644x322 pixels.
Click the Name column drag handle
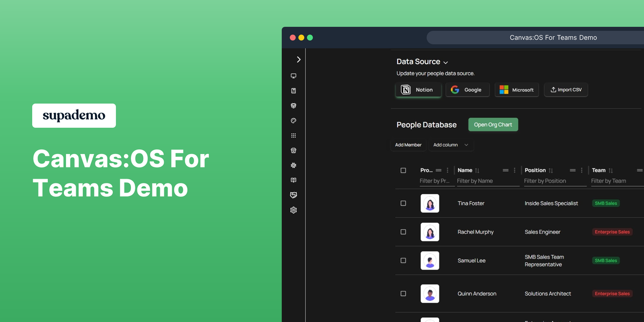click(x=506, y=170)
